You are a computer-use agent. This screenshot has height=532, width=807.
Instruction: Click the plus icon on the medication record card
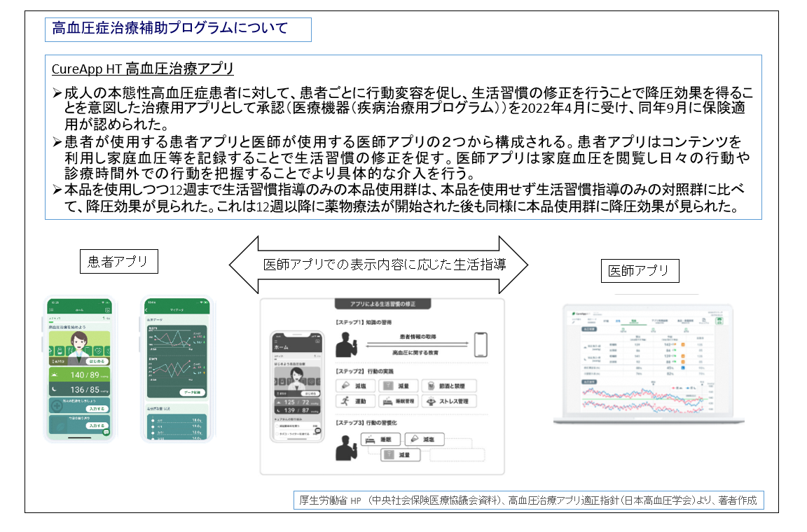(x=57, y=406)
